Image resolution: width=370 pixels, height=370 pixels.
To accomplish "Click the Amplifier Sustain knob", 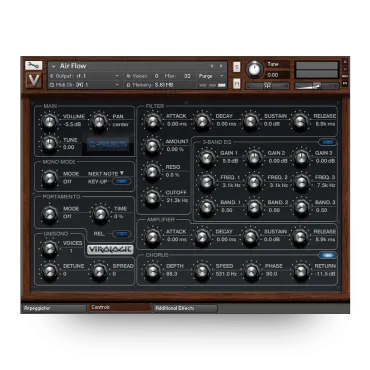I will point(251,236).
